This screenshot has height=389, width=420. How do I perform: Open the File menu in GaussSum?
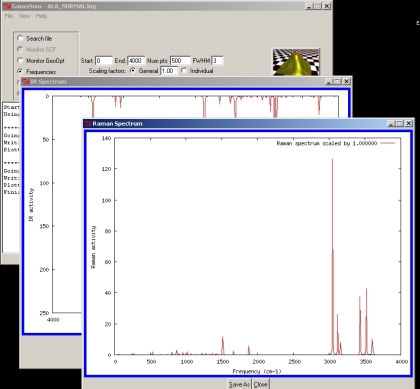coord(9,16)
